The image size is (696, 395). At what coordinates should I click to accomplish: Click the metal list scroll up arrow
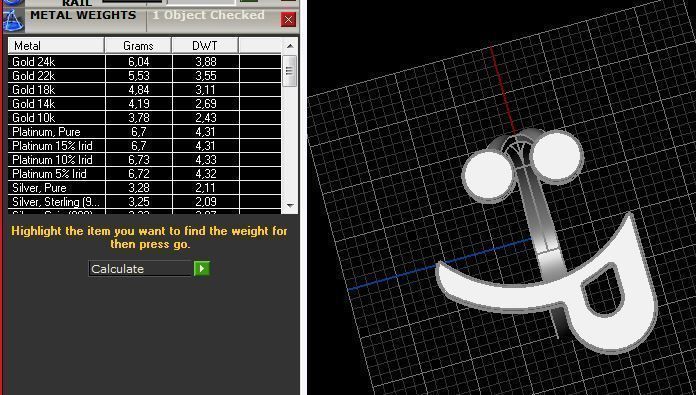coord(290,46)
